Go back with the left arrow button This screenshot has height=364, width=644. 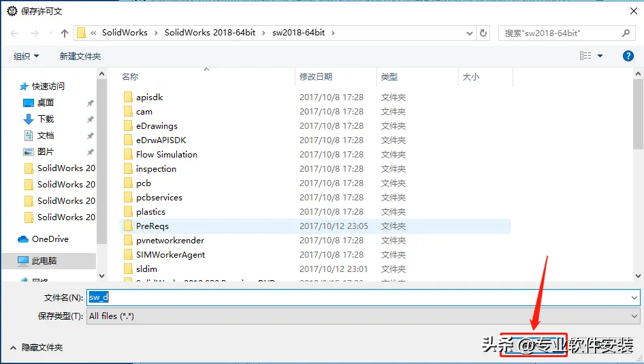pos(14,33)
